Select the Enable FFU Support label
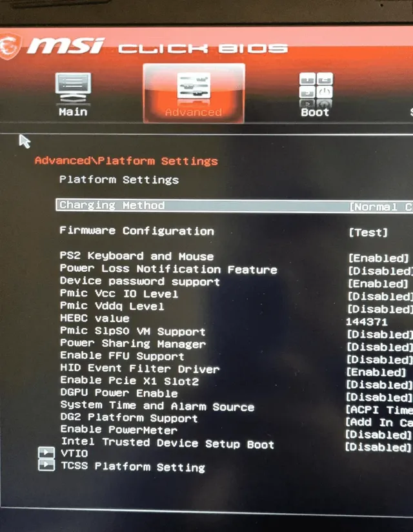The height and width of the screenshot is (532, 413). pyautogui.click(x=122, y=356)
